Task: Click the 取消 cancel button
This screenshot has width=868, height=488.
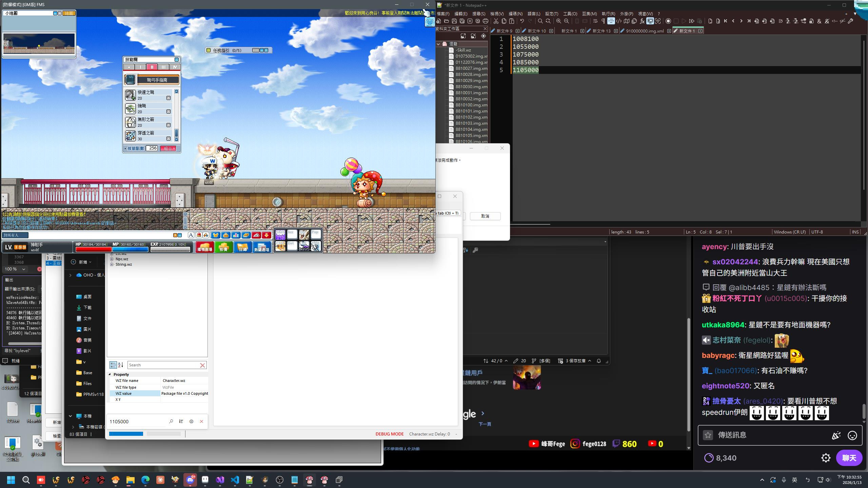Action: pyautogui.click(x=485, y=216)
